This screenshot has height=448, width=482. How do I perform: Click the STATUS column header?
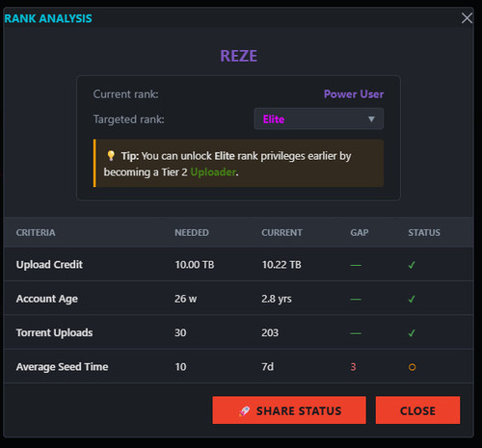[x=424, y=232]
